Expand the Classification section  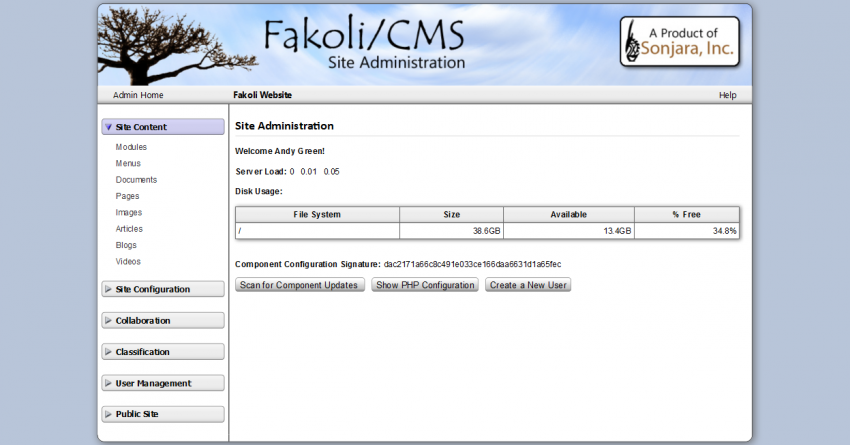[x=163, y=352]
